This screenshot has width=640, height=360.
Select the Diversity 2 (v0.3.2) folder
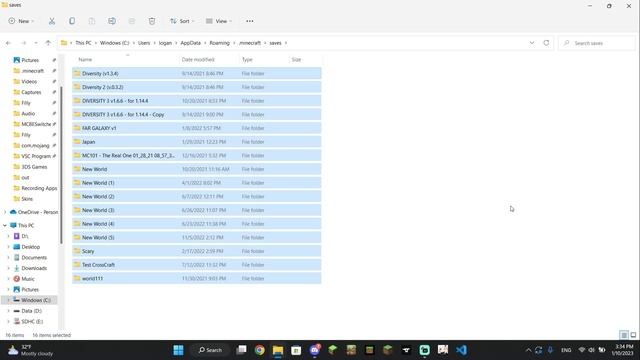tap(197, 87)
